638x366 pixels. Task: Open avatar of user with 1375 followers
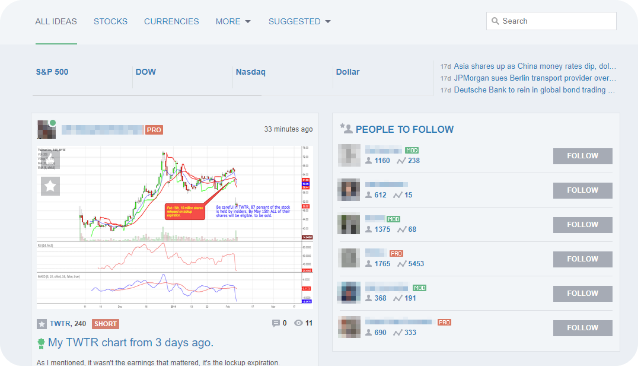click(349, 224)
